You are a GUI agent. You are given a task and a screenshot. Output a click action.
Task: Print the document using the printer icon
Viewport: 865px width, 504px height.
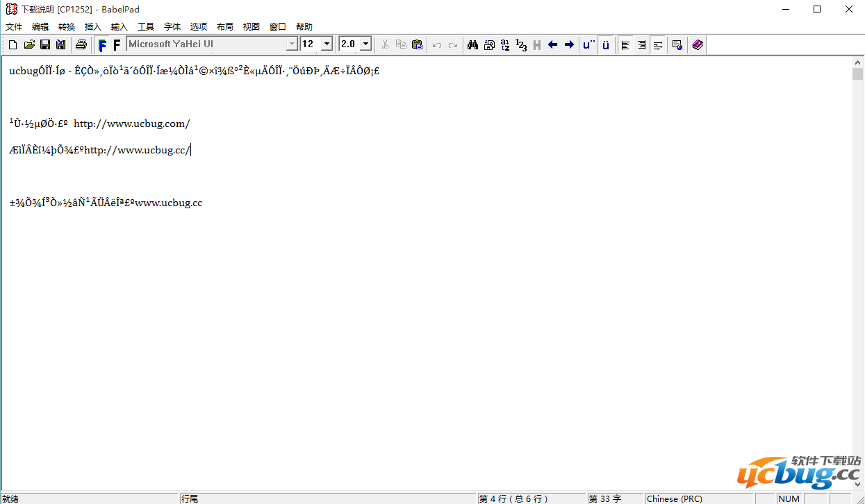[x=81, y=45]
